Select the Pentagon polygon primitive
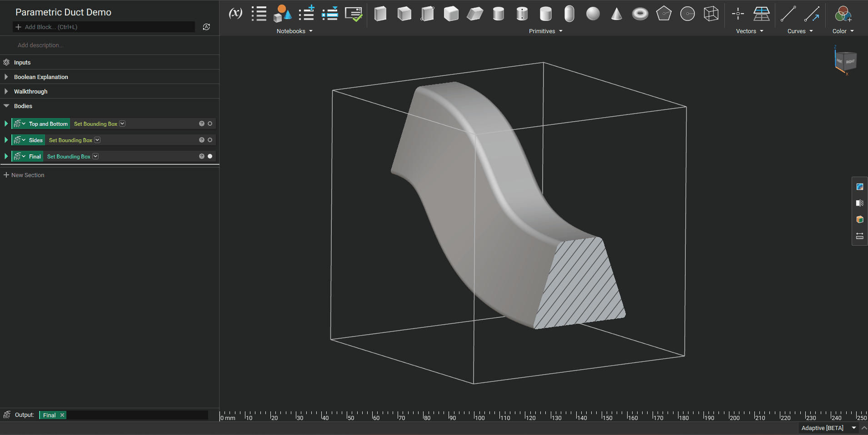Image resolution: width=868 pixels, height=435 pixels. point(664,14)
